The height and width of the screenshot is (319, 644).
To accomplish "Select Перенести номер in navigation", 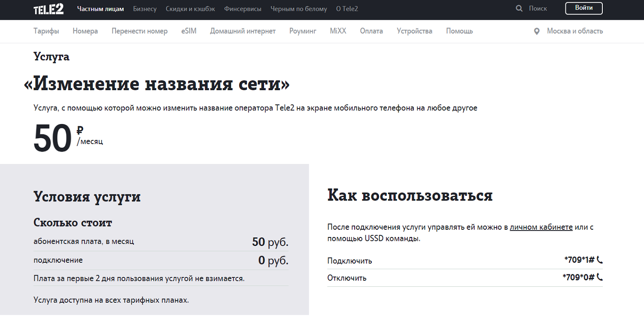I will coord(140,31).
